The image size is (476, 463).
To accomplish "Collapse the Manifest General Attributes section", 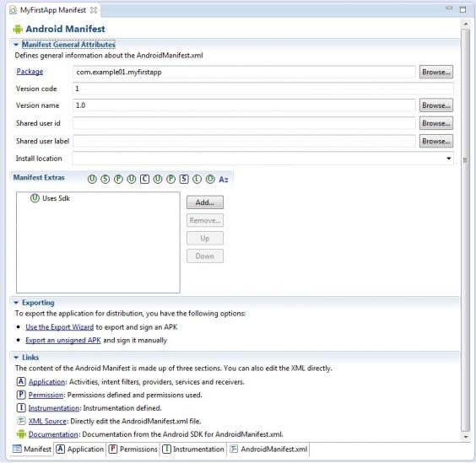I will coord(16,45).
